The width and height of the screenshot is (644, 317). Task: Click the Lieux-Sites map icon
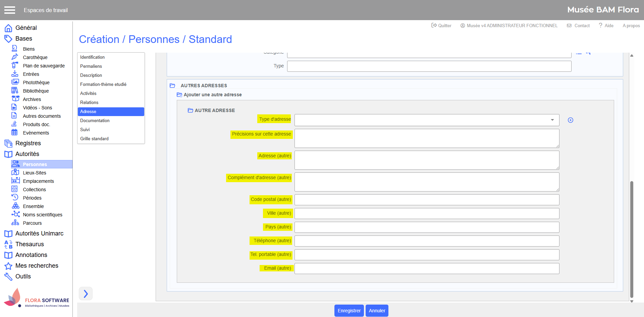pyautogui.click(x=15, y=172)
